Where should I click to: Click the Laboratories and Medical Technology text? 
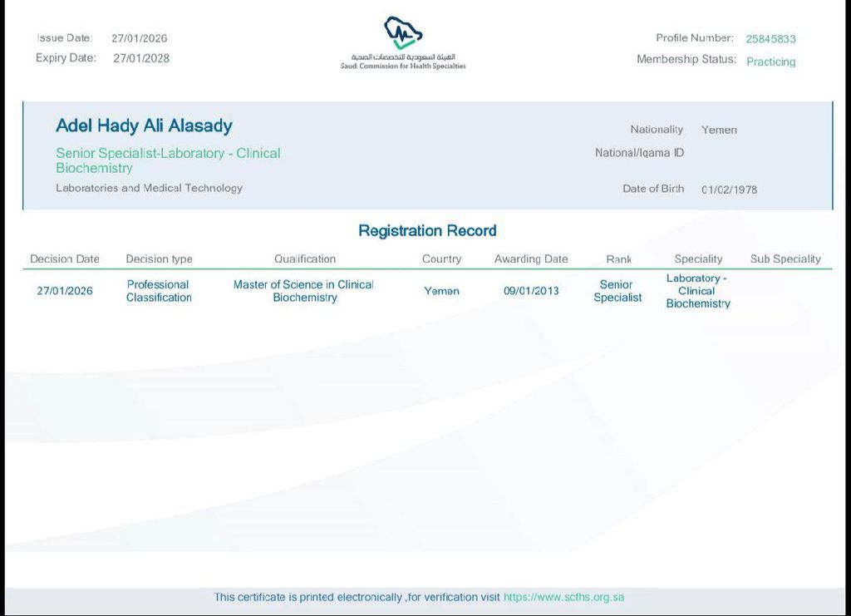(149, 188)
